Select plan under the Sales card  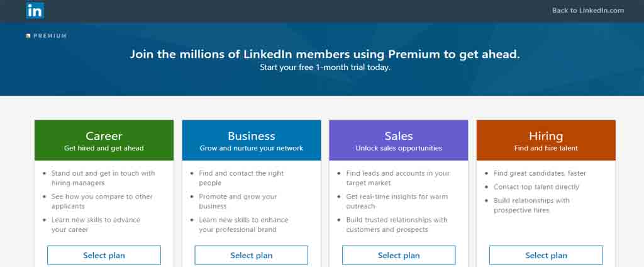(399, 255)
